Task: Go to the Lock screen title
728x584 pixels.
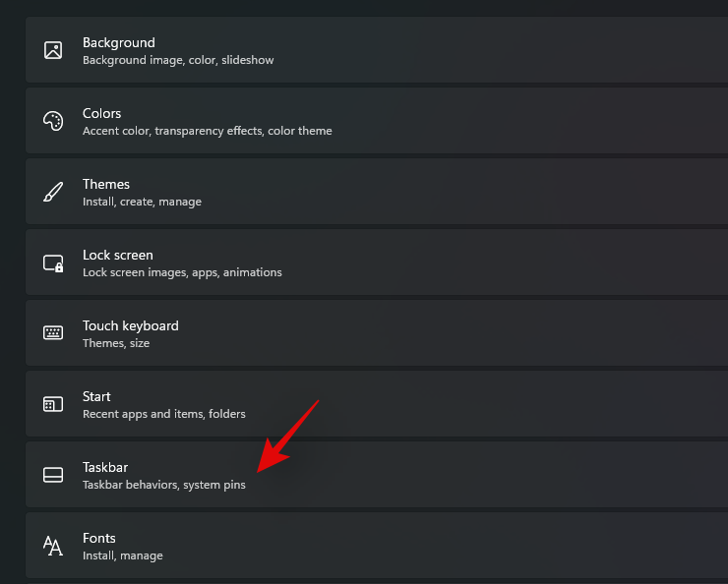Action: click(x=118, y=255)
